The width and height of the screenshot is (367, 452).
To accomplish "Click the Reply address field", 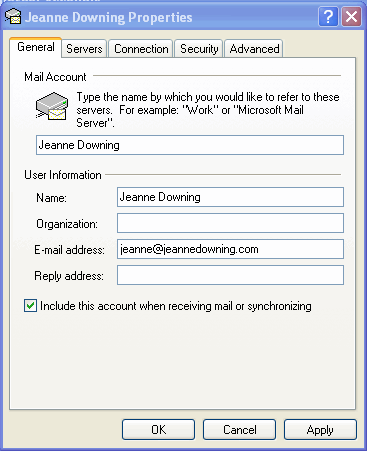I will (230, 275).
